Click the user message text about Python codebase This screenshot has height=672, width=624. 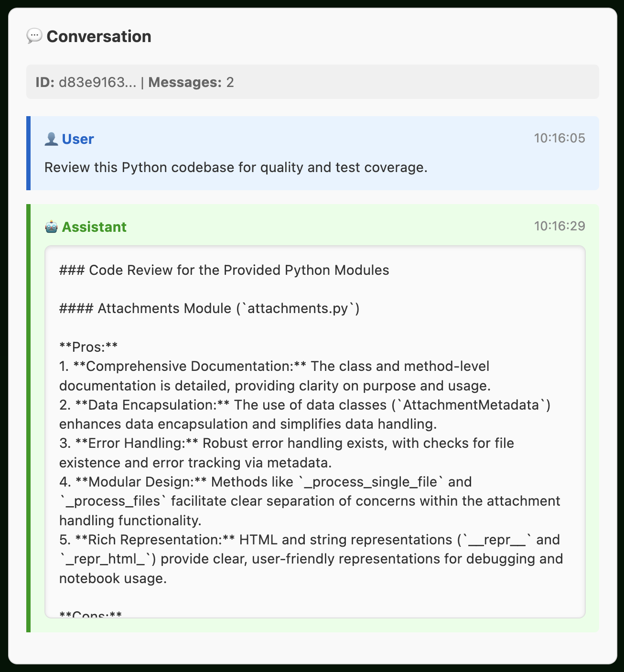pyautogui.click(x=236, y=167)
